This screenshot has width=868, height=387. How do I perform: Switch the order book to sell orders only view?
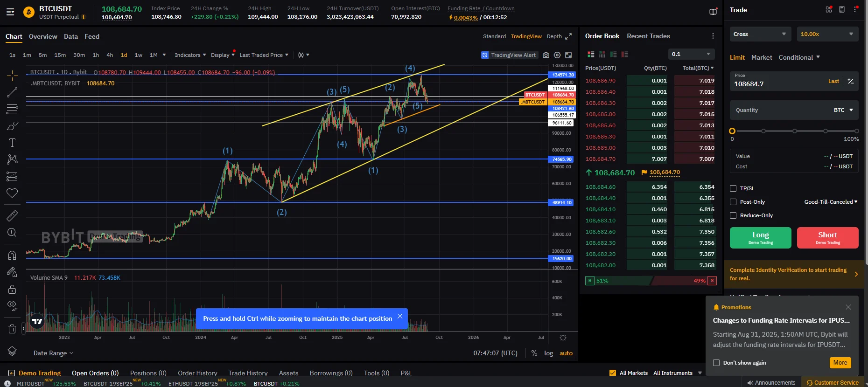[624, 54]
